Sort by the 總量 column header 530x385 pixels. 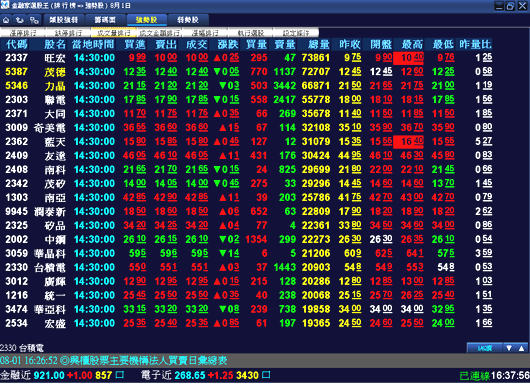click(x=318, y=44)
